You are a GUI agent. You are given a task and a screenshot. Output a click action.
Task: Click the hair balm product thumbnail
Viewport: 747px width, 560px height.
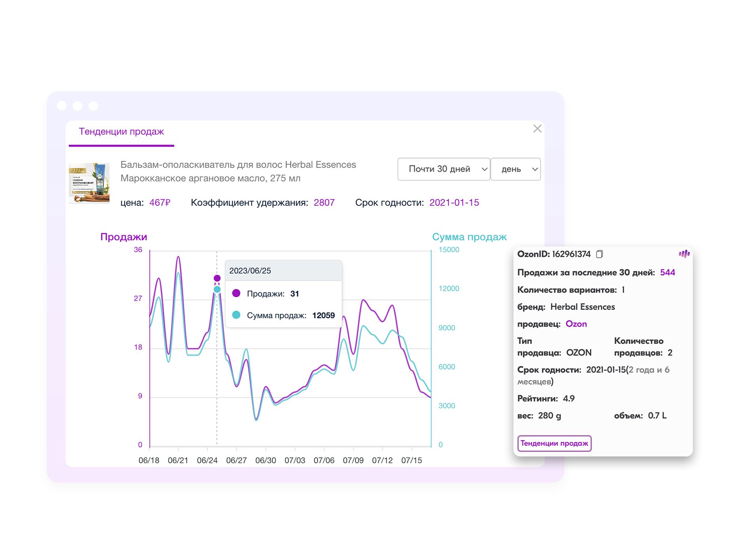click(89, 183)
